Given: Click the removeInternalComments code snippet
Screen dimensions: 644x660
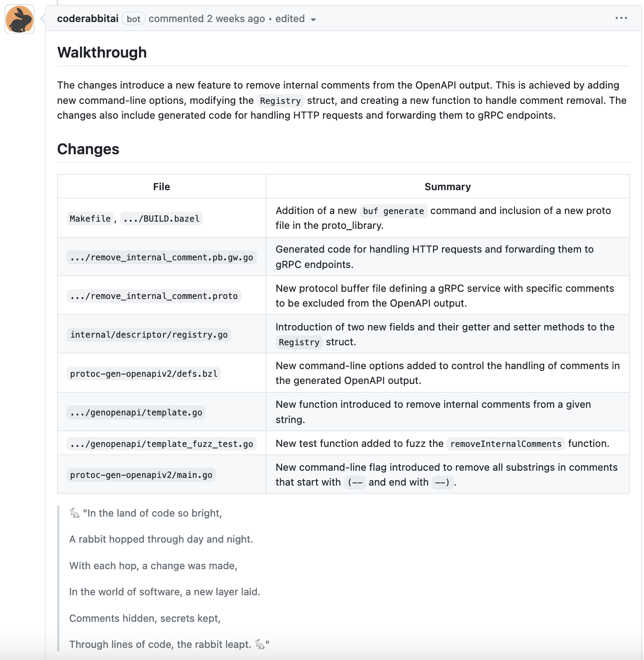Looking at the screenshot, I should pos(505,444).
